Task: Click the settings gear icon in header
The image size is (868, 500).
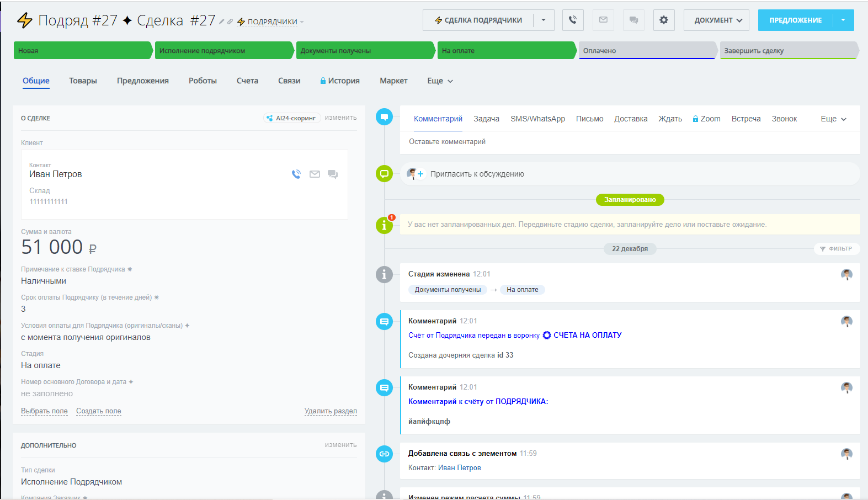Action: [x=664, y=20]
